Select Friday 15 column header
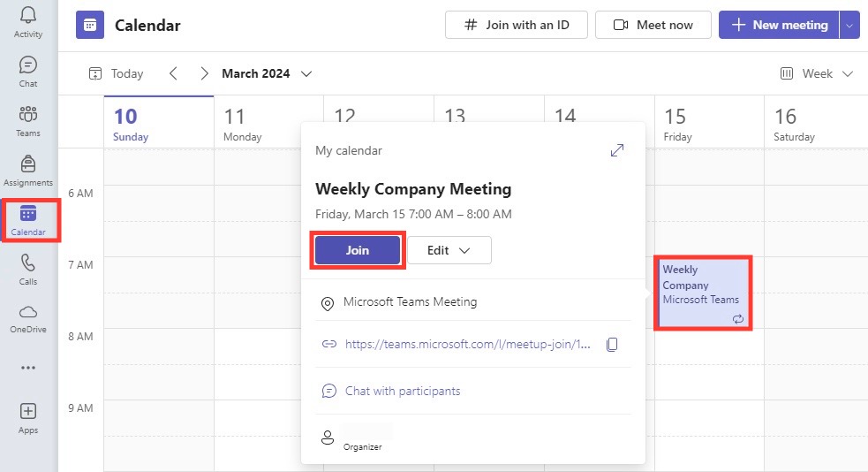The height and width of the screenshot is (472, 868). pyautogui.click(x=709, y=122)
